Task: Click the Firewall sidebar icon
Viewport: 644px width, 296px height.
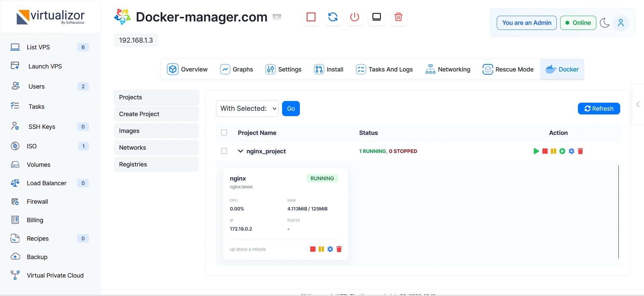Action: click(x=15, y=201)
